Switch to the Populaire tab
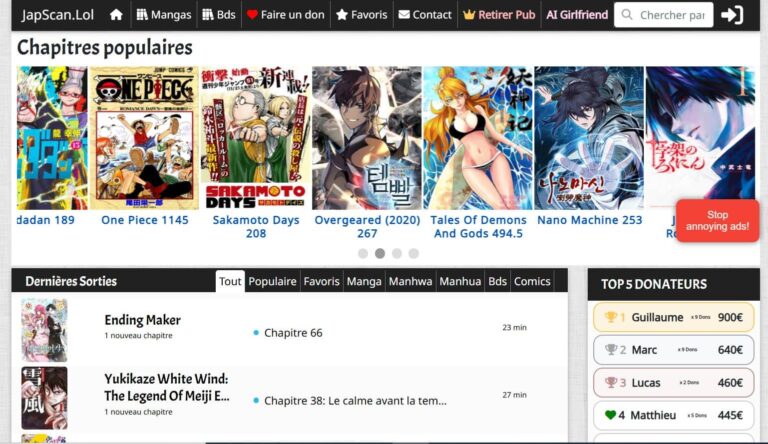Viewport: 768px width, 444px height. (272, 281)
